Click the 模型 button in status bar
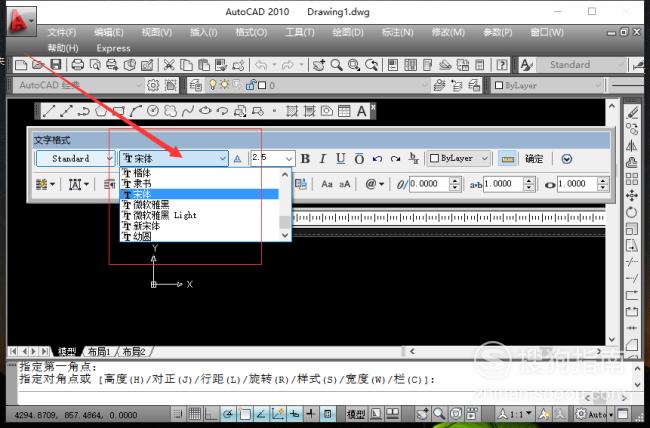Image resolution: width=650 pixels, height=428 pixels. [x=356, y=413]
